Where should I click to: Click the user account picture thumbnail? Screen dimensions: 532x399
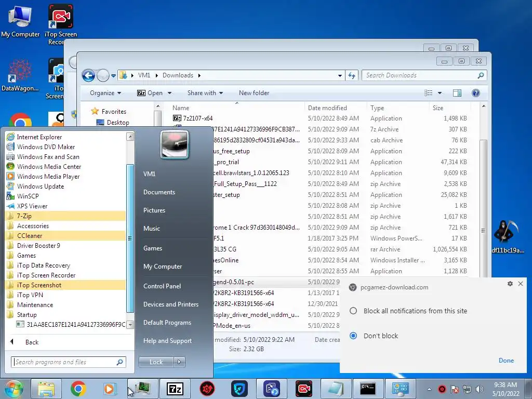[175, 144]
